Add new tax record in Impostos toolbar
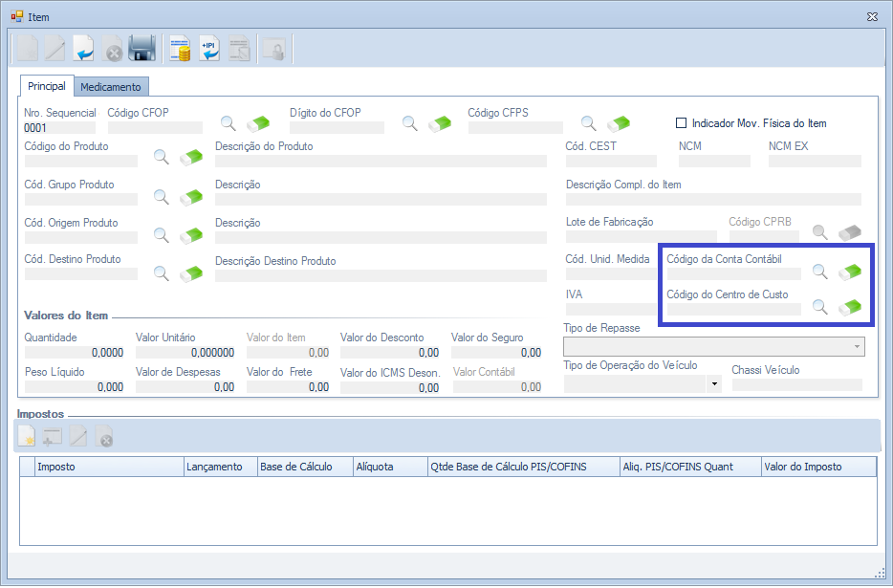Screen dimensions: 893x588 point(27,437)
